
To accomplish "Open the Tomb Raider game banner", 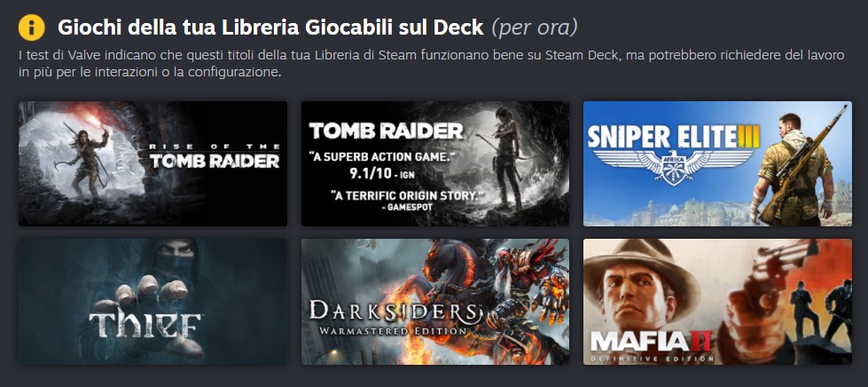I will (x=435, y=163).
